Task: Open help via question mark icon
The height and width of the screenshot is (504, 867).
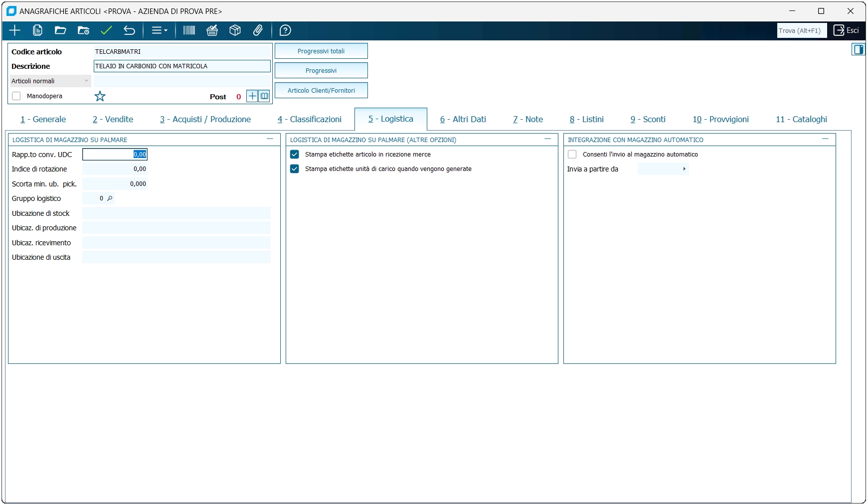Action: [x=285, y=30]
